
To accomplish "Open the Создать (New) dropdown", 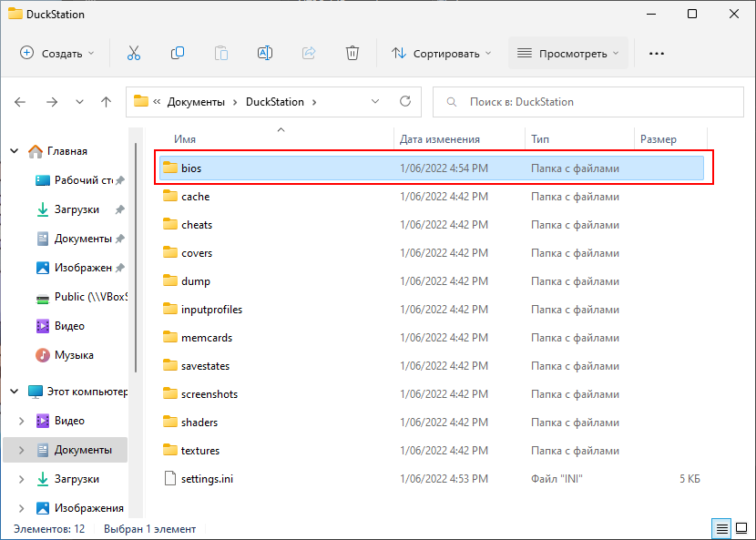I will tap(56, 53).
